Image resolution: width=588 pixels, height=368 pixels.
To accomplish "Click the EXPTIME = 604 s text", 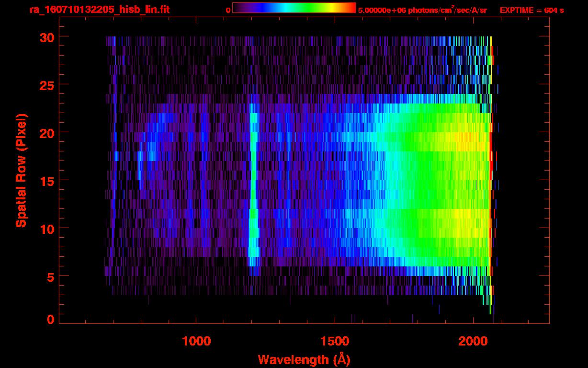I will point(531,10).
